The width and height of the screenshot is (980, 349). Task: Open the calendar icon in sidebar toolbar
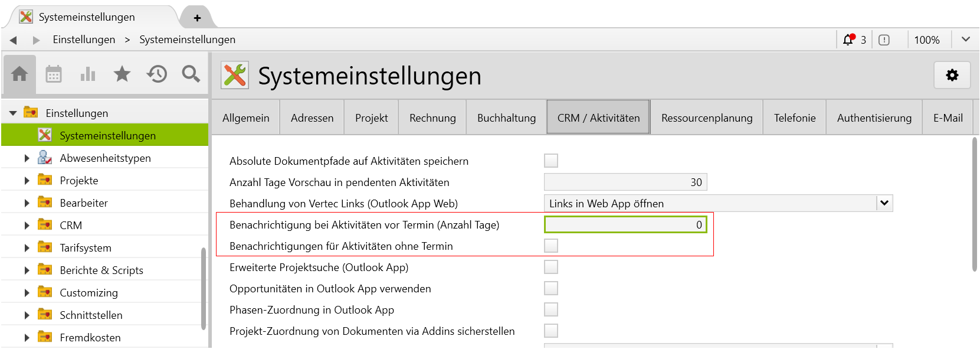click(54, 74)
